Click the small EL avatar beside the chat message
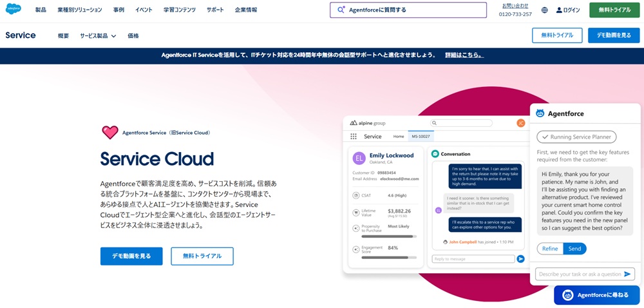The image size is (644, 308). tap(438, 210)
